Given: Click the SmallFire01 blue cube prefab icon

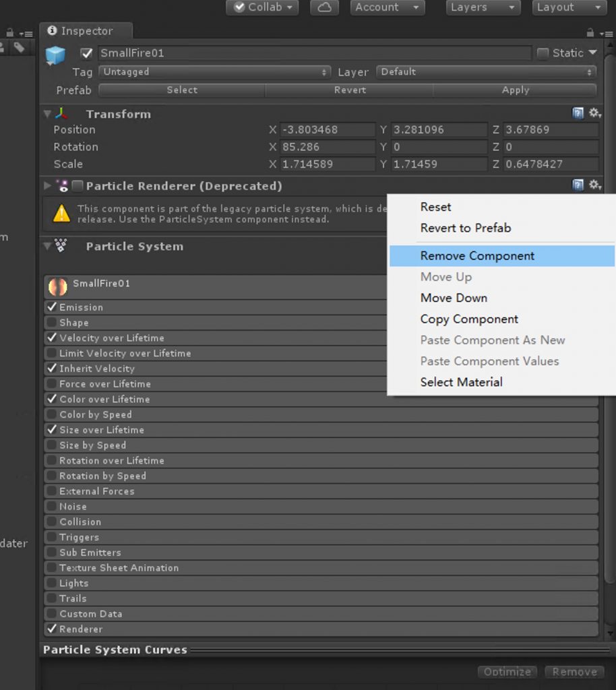Looking at the screenshot, I should pos(55,55).
